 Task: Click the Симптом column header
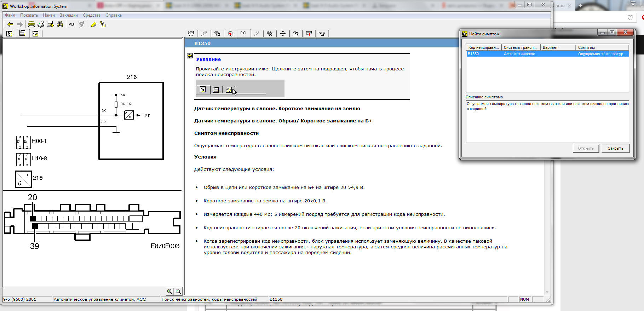click(x=602, y=47)
